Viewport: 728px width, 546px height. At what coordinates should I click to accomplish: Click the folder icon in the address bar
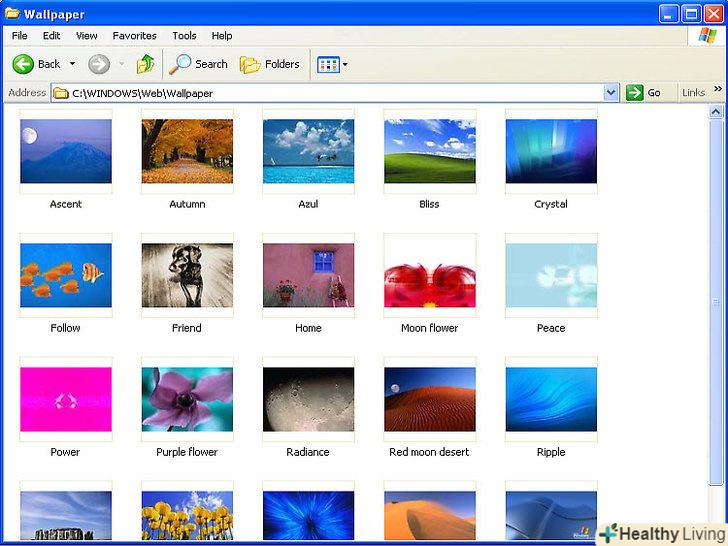point(61,93)
